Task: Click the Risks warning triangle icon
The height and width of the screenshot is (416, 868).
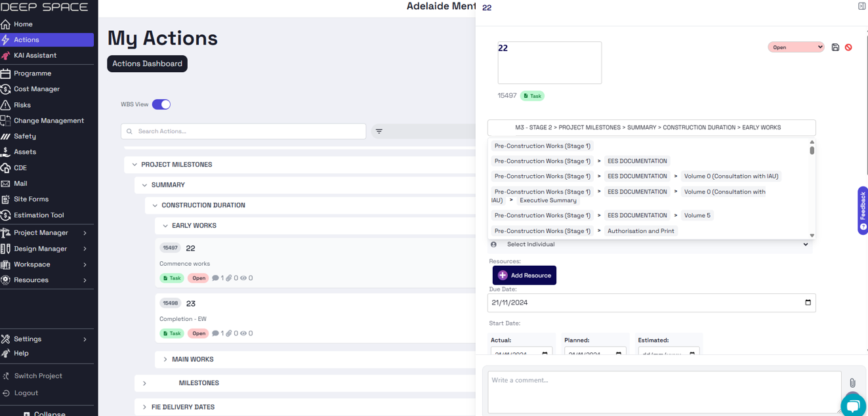Action: coord(6,105)
